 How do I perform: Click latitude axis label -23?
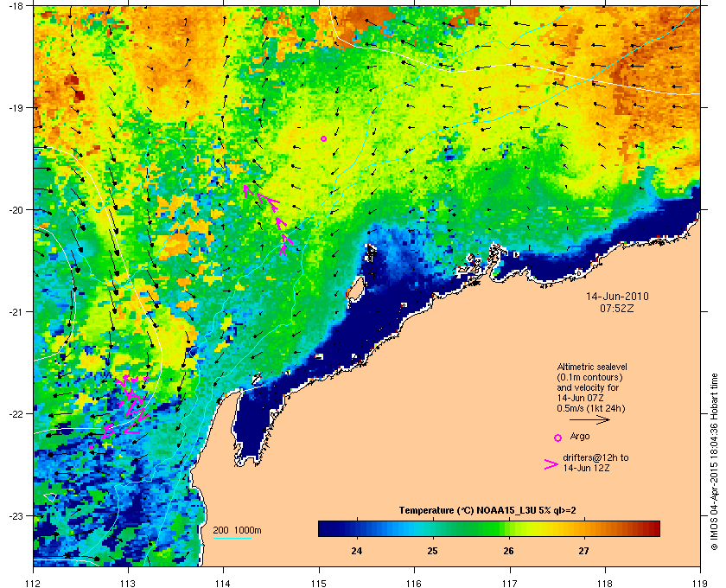point(16,515)
